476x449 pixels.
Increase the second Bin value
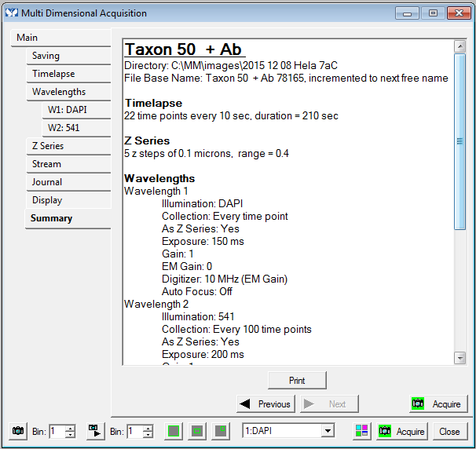coord(148,429)
